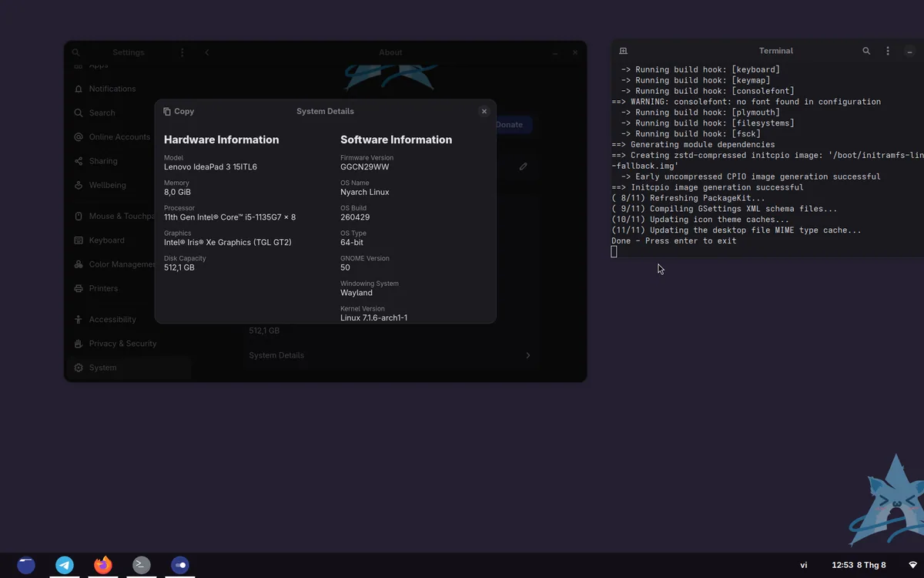Open the Settings three-dot main menu
The height and width of the screenshot is (578, 924).
pos(182,52)
